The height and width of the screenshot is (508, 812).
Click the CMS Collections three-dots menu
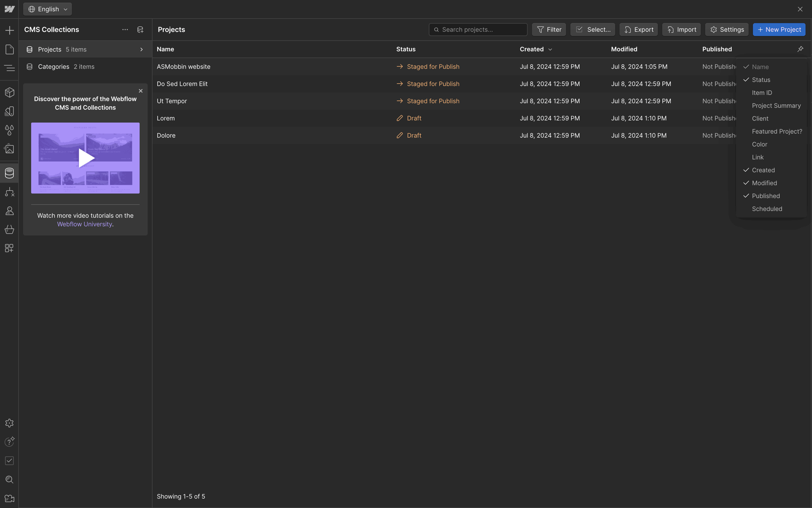pyautogui.click(x=125, y=30)
